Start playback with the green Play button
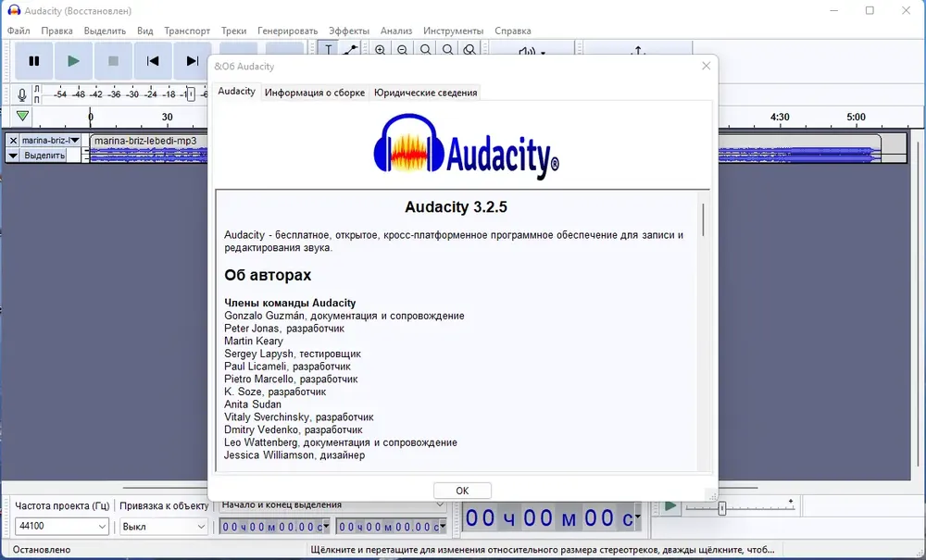 tap(73, 61)
